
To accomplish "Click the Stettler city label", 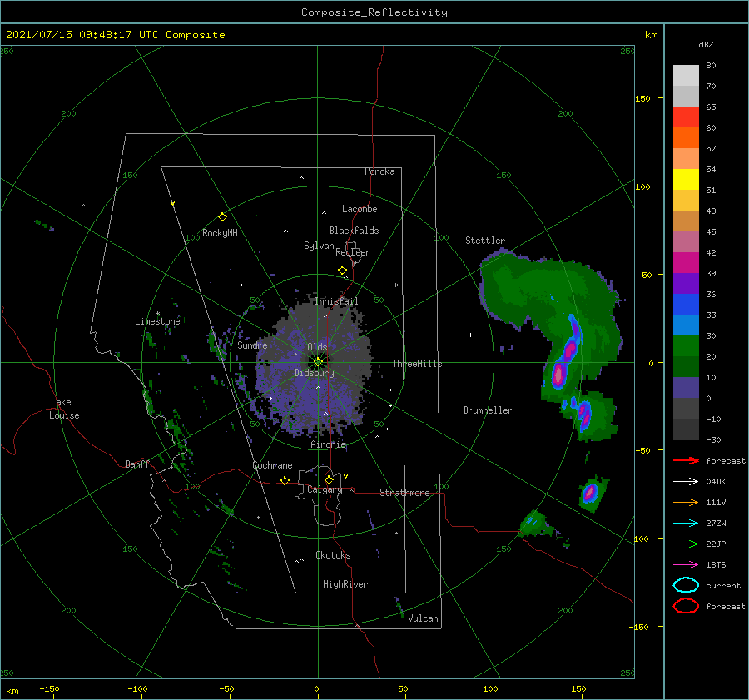I will pyautogui.click(x=485, y=241).
